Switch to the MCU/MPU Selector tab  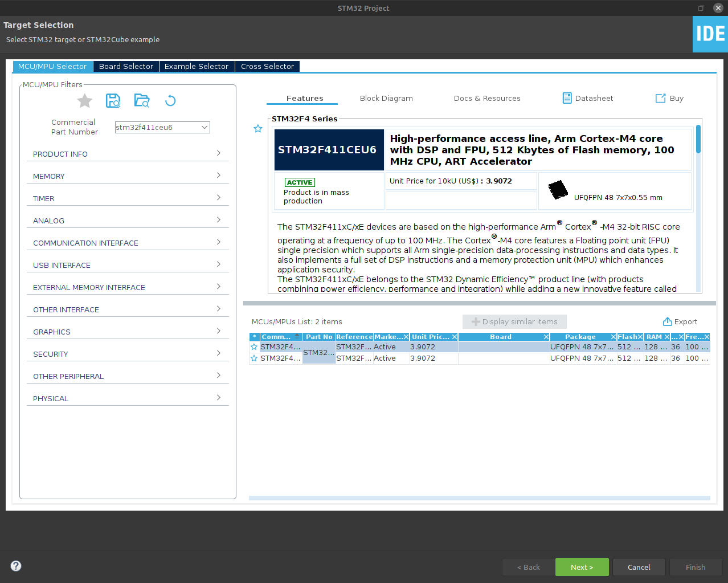tap(52, 66)
